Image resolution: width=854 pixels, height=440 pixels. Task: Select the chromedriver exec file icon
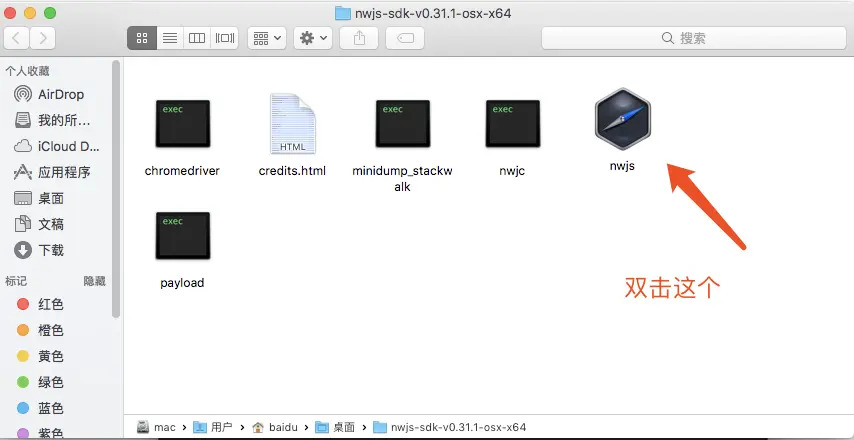click(x=182, y=124)
